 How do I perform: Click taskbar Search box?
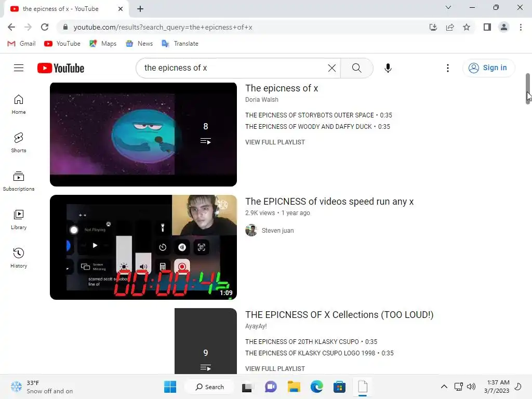(210, 387)
